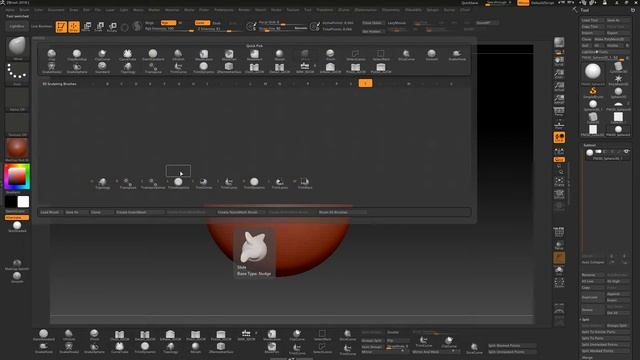Open the Texture selector on left shelf
The width and height of the screenshot is (640, 360).
click(17, 124)
